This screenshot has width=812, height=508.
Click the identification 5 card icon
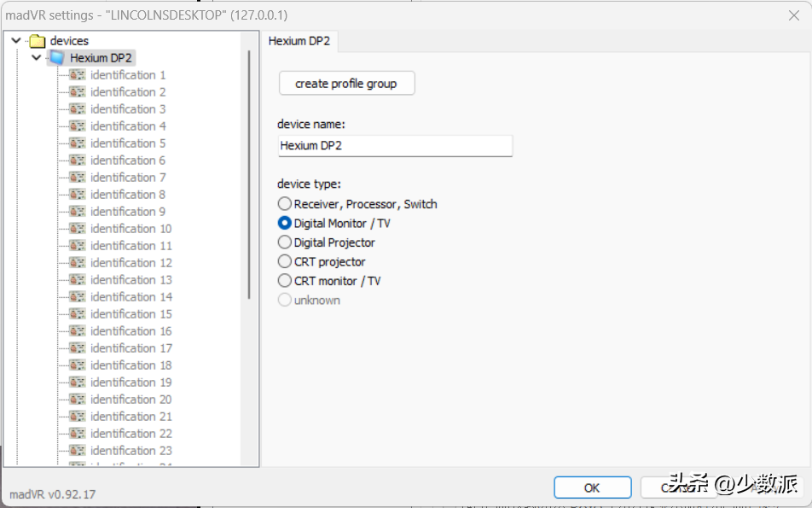coord(78,143)
